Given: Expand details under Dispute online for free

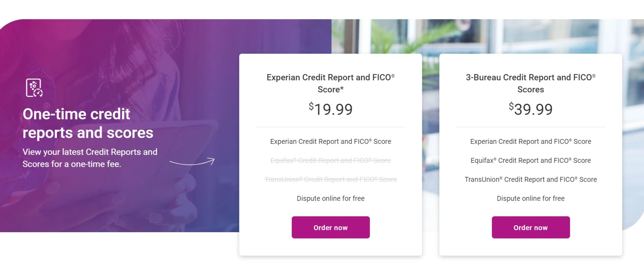Looking at the screenshot, I should [330, 198].
